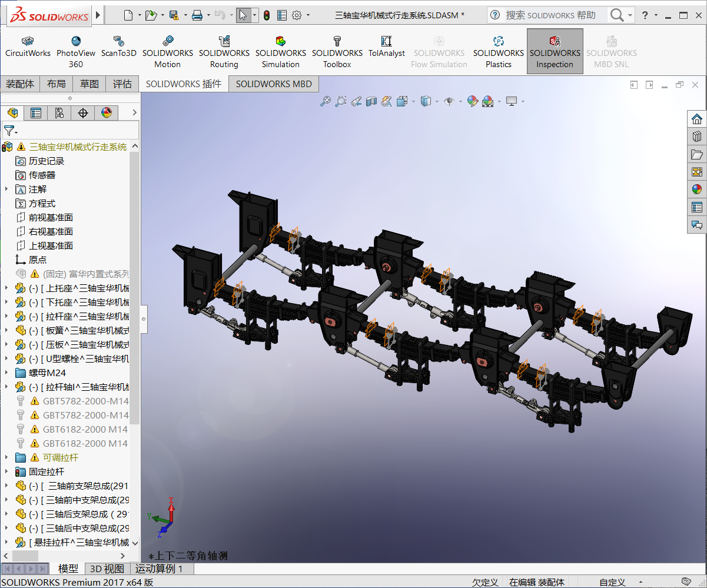Screen dimensions: 707x588
Task: Select 前视基准面 in the feature tree
Action: click(51, 217)
